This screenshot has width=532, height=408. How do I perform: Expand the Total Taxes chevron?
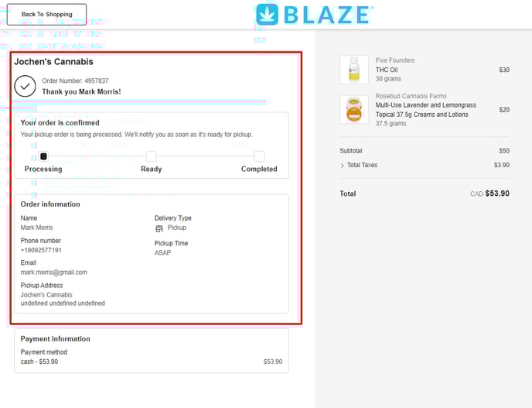[342, 166]
